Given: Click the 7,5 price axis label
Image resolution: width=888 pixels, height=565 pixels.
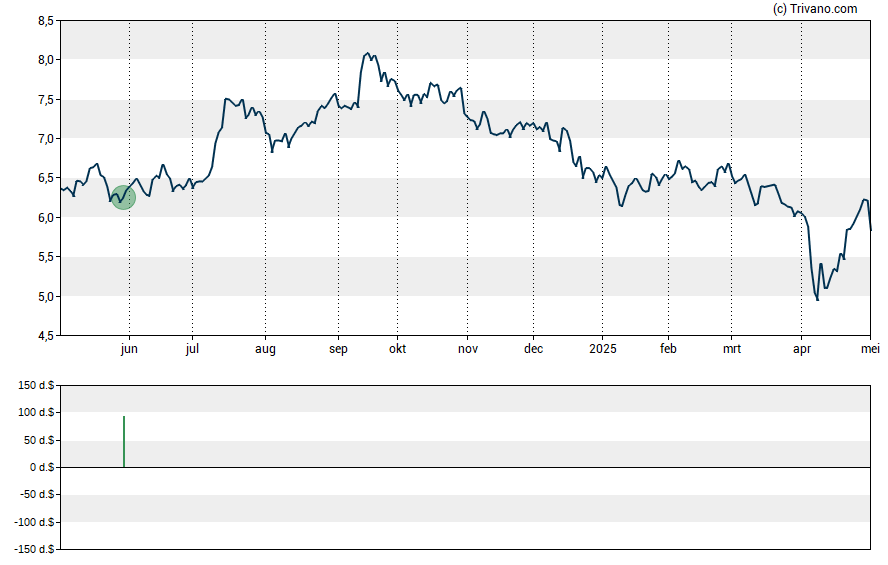Looking at the screenshot, I should [x=46, y=100].
